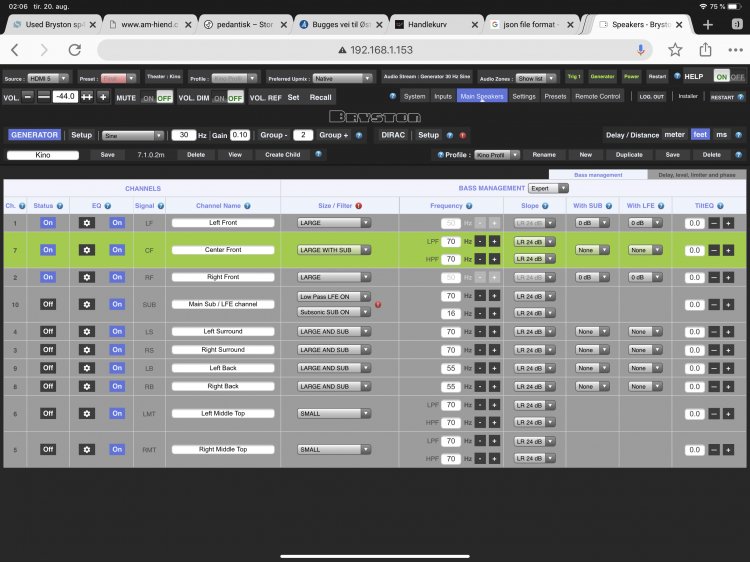This screenshot has width=750, height=562.
Task: Toggle MUTE on/off switch
Action: pyautogui.click(x=157, y=98)
